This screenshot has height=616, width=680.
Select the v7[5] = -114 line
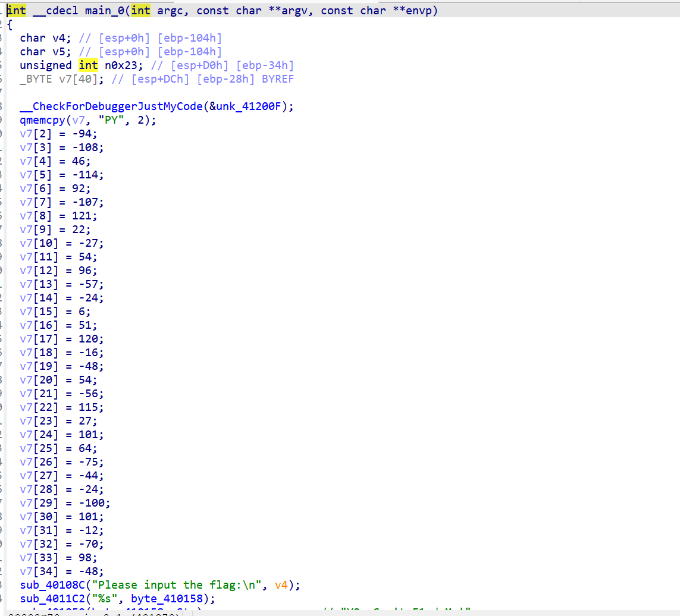[62, 175]
